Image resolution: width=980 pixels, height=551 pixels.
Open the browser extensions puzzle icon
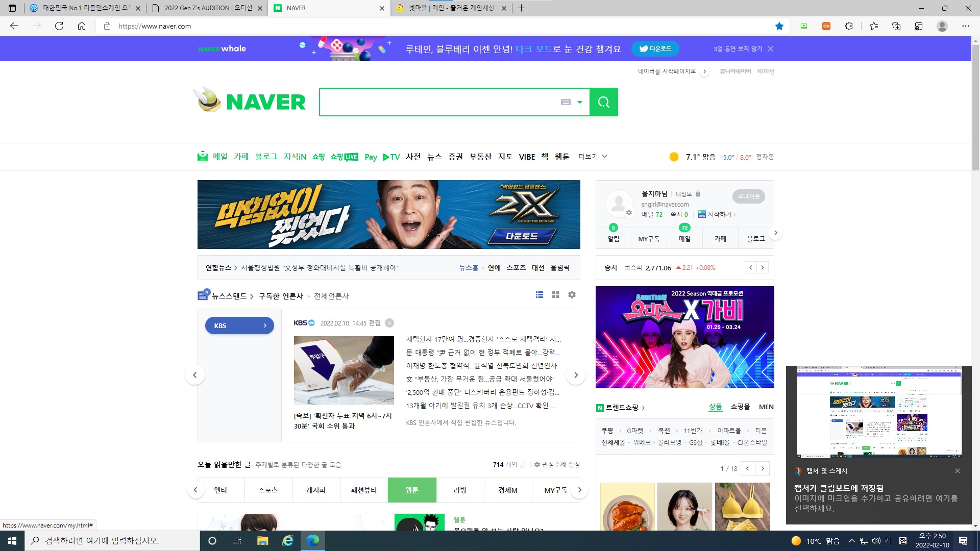(849, 26)
